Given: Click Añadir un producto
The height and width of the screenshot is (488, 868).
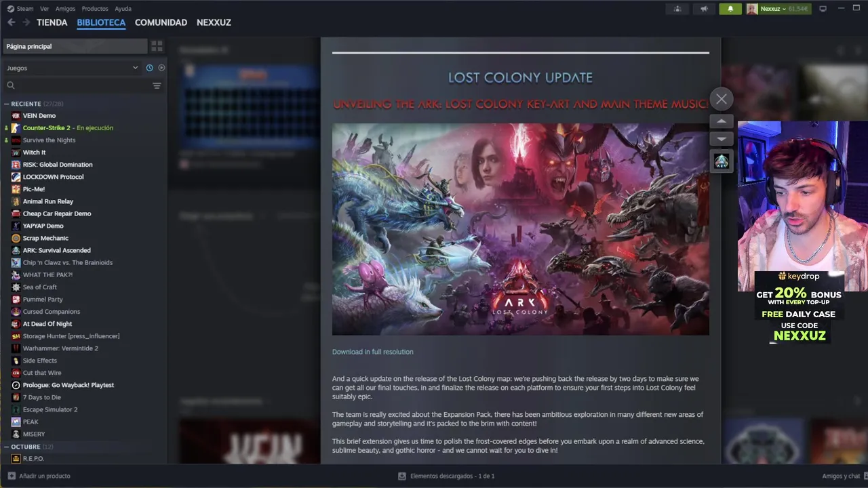Looking at the screenshot, I should pos(39,476).
